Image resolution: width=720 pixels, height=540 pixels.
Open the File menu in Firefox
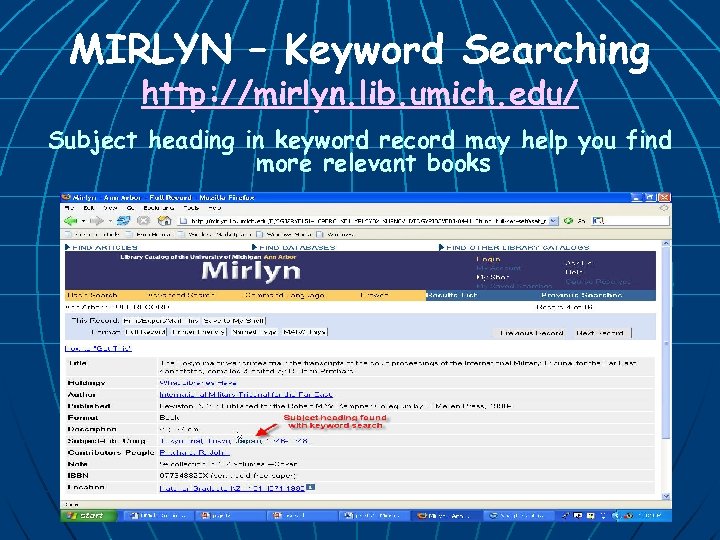(70, 208)
